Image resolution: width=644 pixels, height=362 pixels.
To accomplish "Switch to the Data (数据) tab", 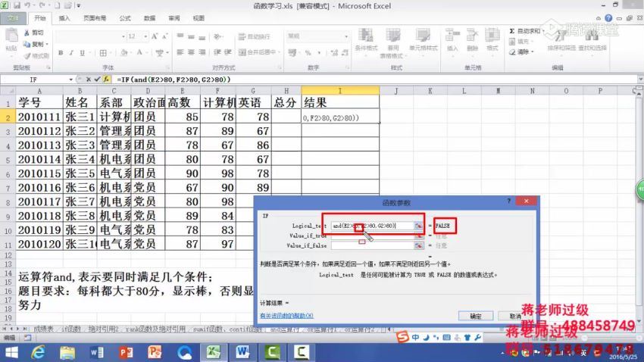I will click(x=149, y=18).
